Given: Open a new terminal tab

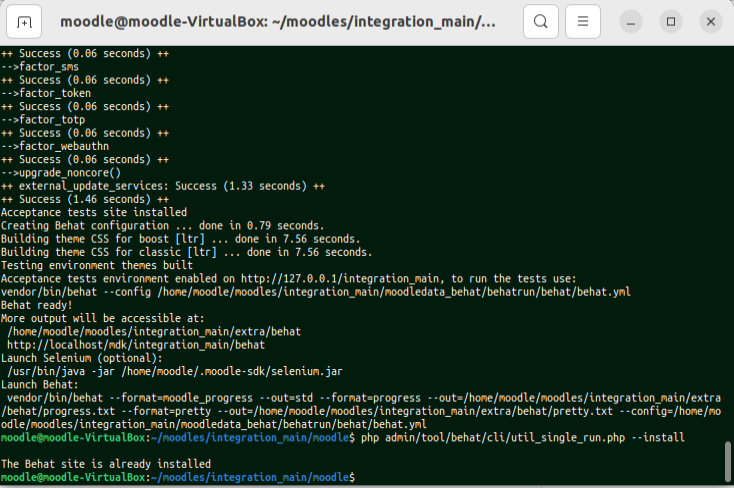Looking at the screenshot, I should (24, 22).
